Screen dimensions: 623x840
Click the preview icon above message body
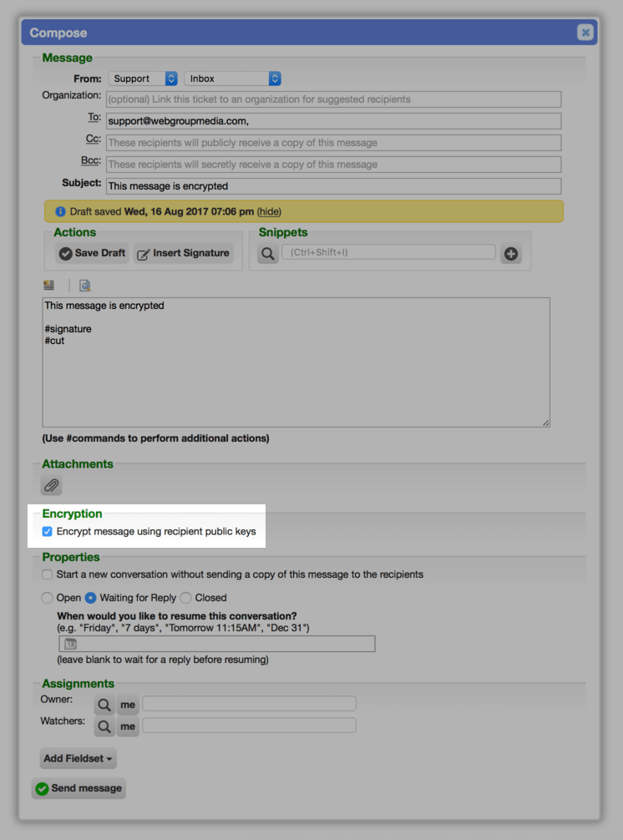pyautogui.click(x=84, y=285)
